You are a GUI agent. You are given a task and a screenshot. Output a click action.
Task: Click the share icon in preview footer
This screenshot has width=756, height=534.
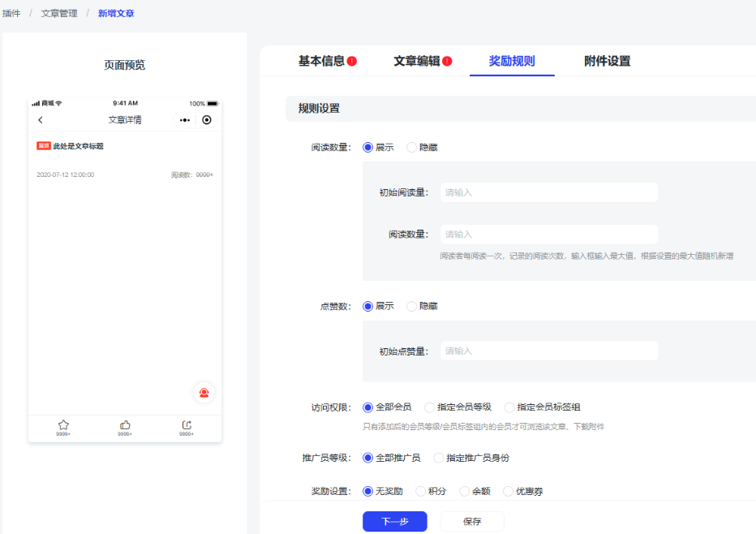coord(187,425)
